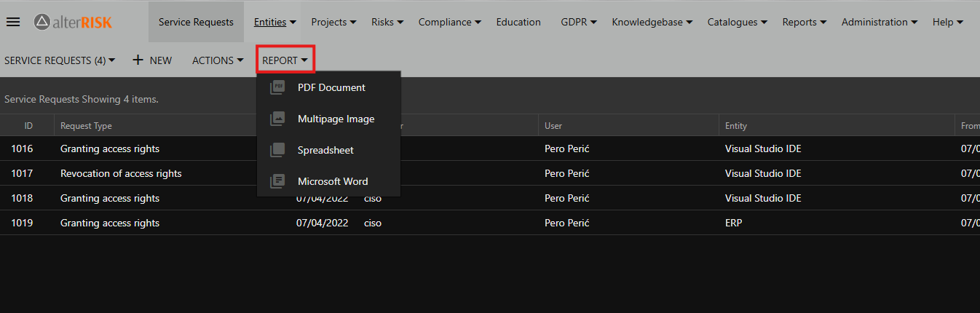Open the Education menu item

coord(518,22)
